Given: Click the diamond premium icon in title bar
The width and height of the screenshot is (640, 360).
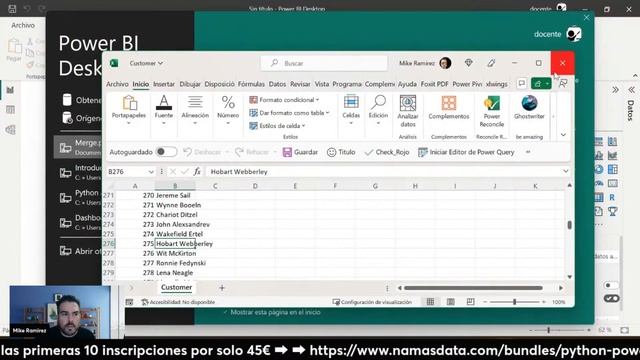Looking at the screenshot, I should [x=469, y=63].
